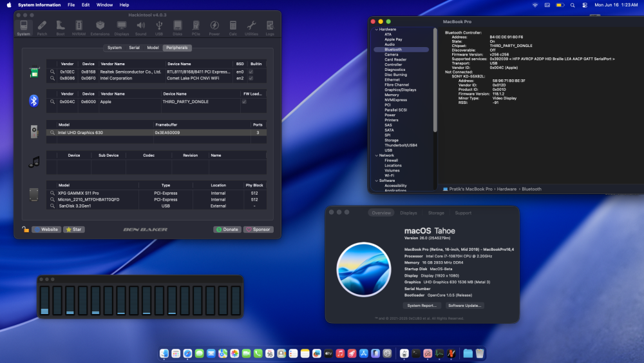Click the macOS Tahoe logo image
This screenshot has height=363, width=644.
363,270
